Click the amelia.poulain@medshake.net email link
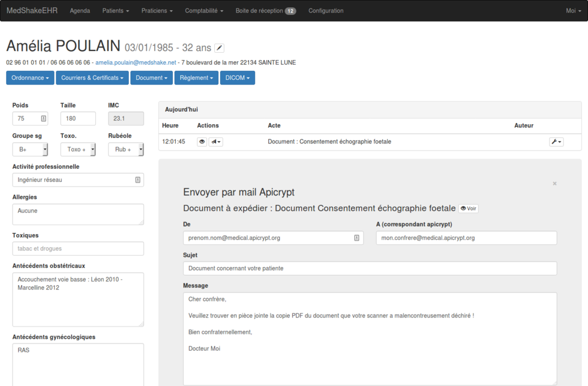The height and width of the screenshot is (386, 588). (136, 62)
